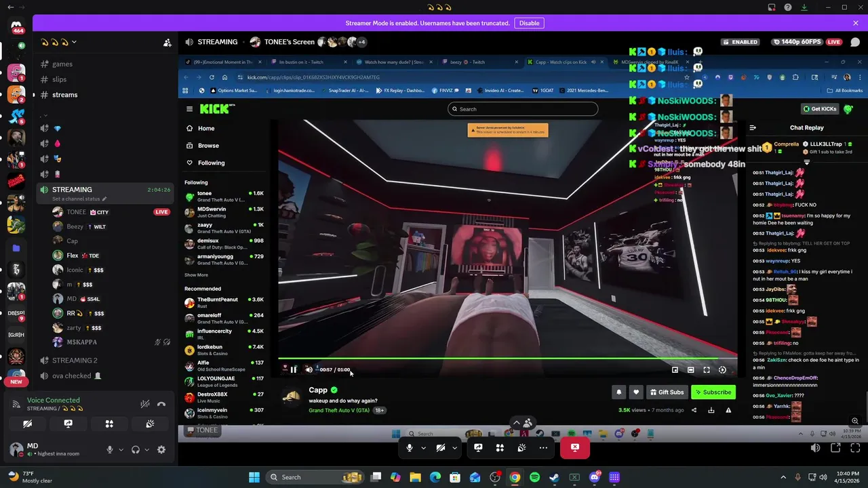
Task: Open camera options arrow in stream bar
Action: (454, 448)
